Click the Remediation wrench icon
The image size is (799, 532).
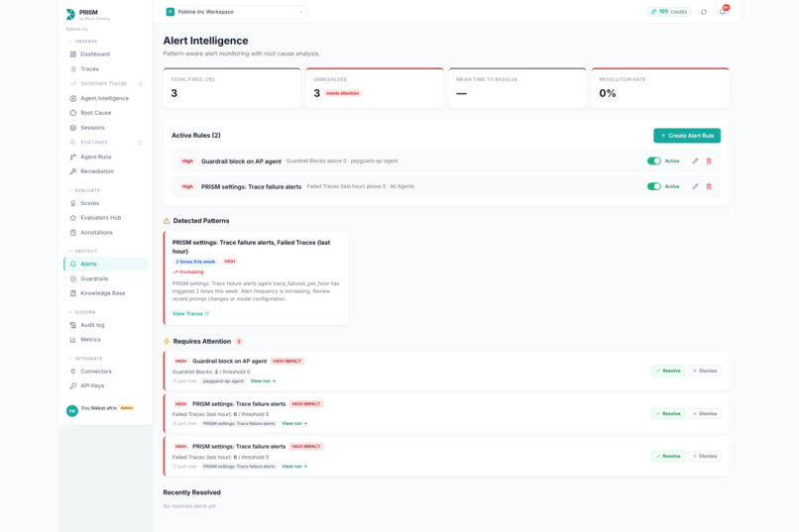pyautogui.click(x=73, y=171)
